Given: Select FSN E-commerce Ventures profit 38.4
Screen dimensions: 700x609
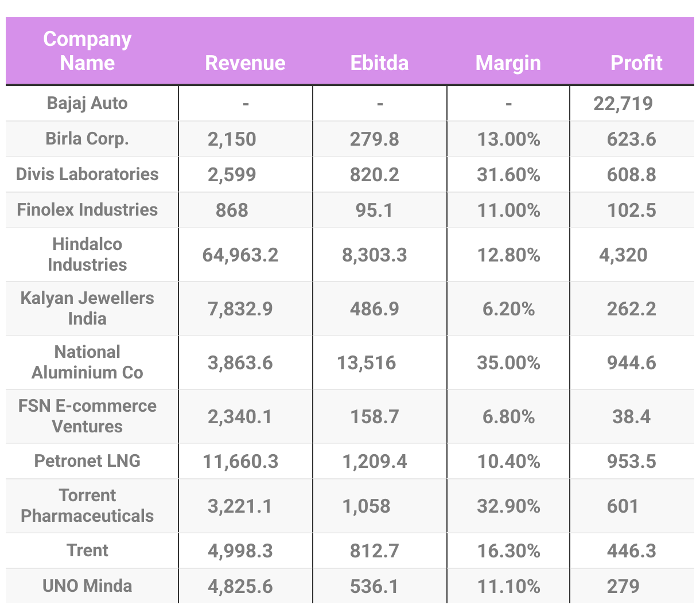Looking at the screenshot, I should coord(631,416).
